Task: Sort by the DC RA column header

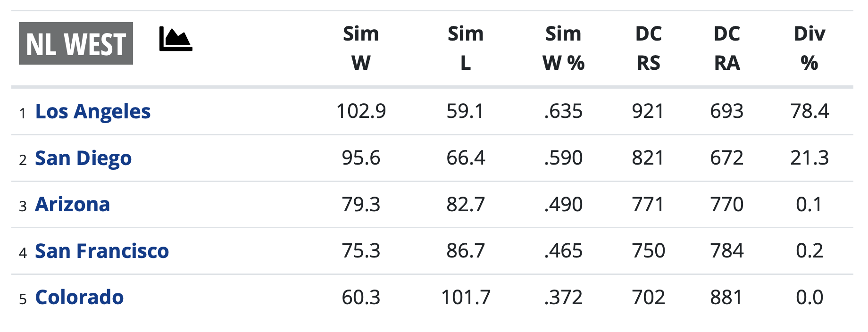Action: point(727,48)
